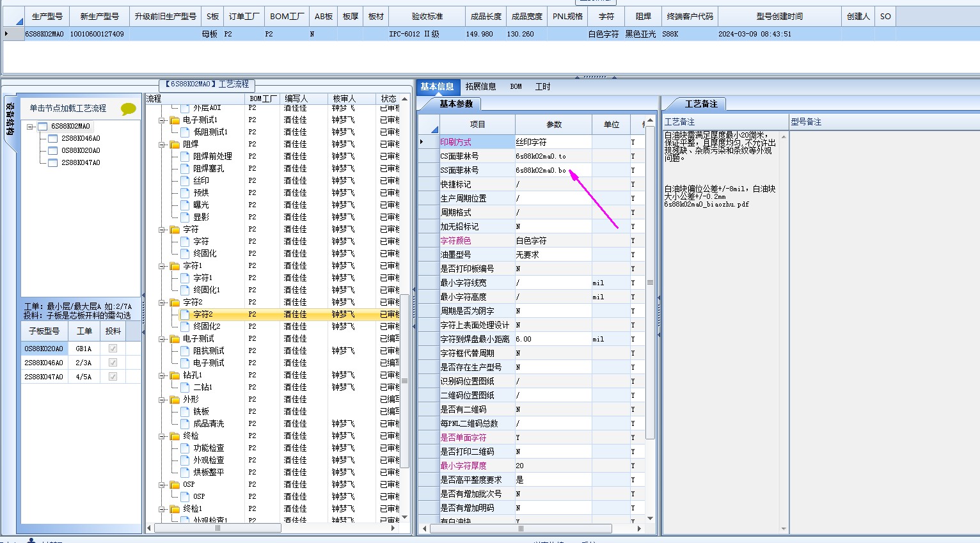980x543 pixels.
Task: Click parameters table vertical scrollbar thumb
Action: [x=650, y=282]
